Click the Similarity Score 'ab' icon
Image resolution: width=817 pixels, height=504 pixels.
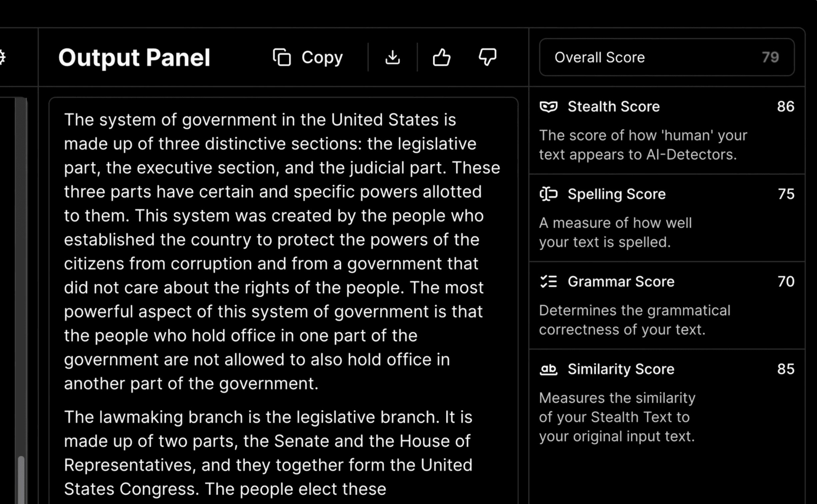tap(548, 369)
